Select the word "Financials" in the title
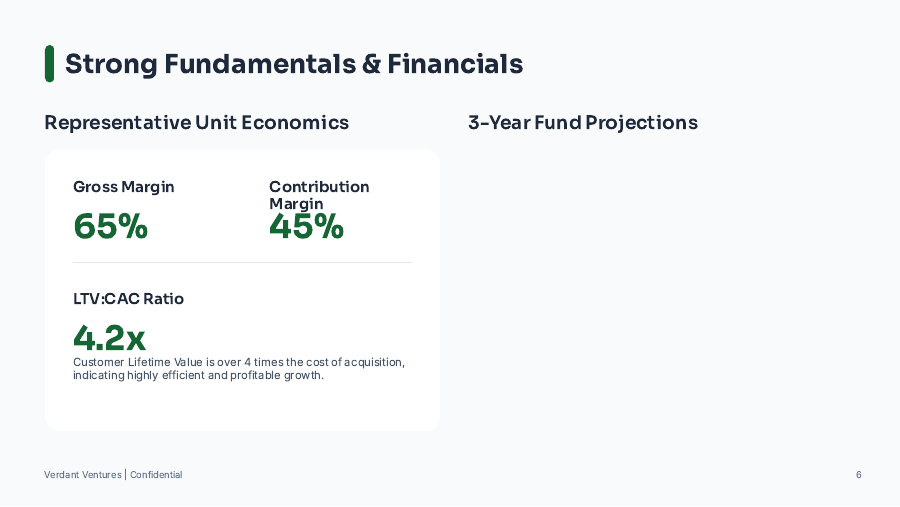 [x=455, y=64]
